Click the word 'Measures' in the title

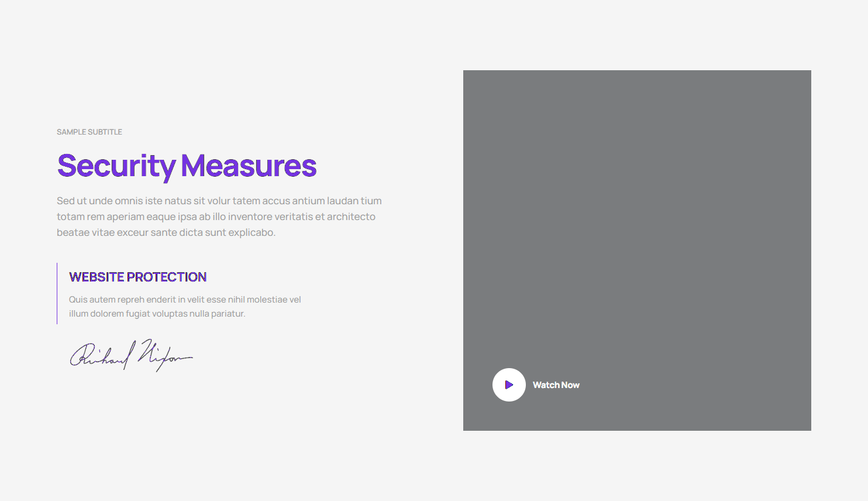249,166
